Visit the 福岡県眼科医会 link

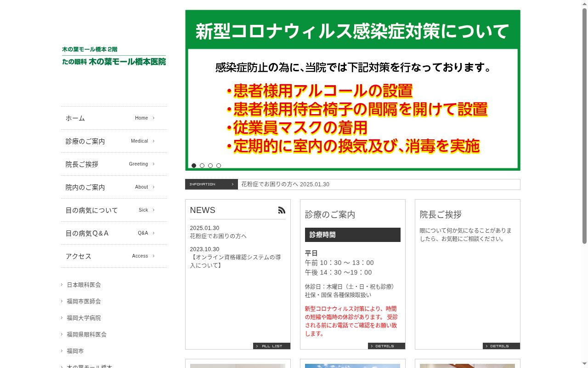coord(86,334)
